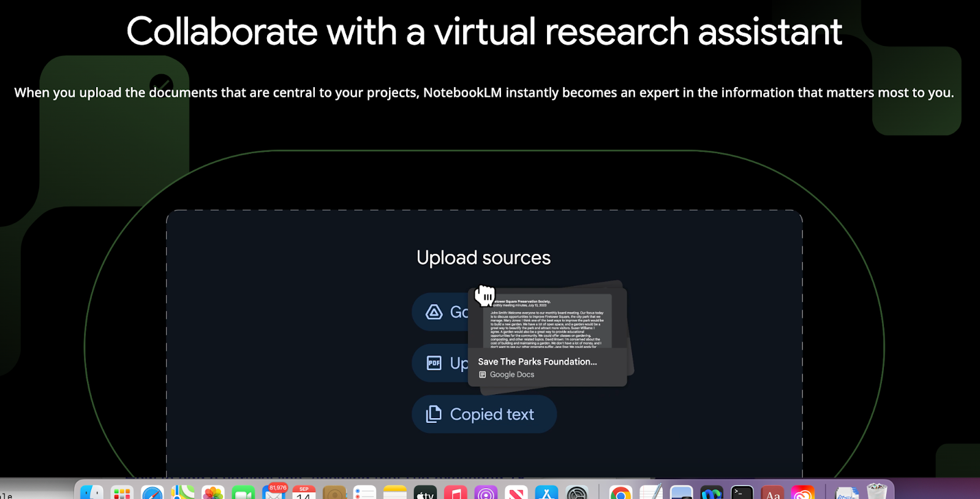Open TextEdit from the dock
The image size is (980, 499).
(x=651, y=492)
